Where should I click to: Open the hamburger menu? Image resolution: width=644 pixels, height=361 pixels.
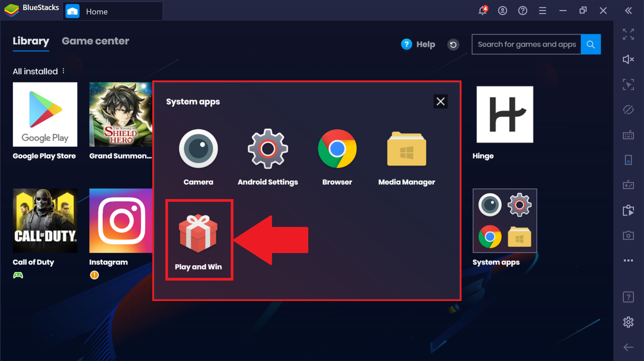point(542,11)
